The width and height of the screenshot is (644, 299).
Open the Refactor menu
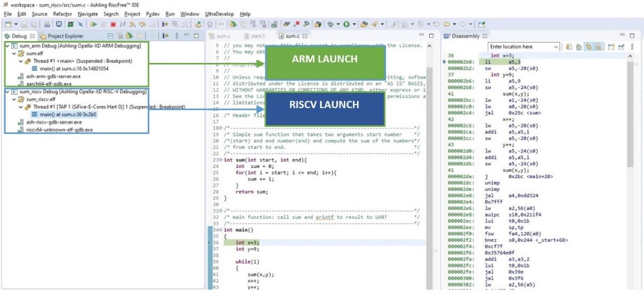(x=62, y=14)
